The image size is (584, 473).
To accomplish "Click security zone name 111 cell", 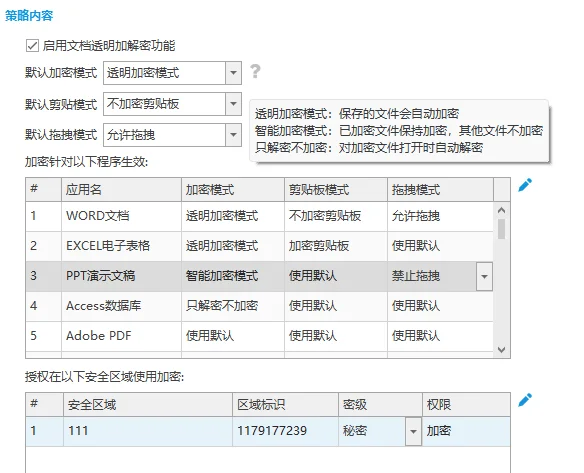I will click(148, 431).
